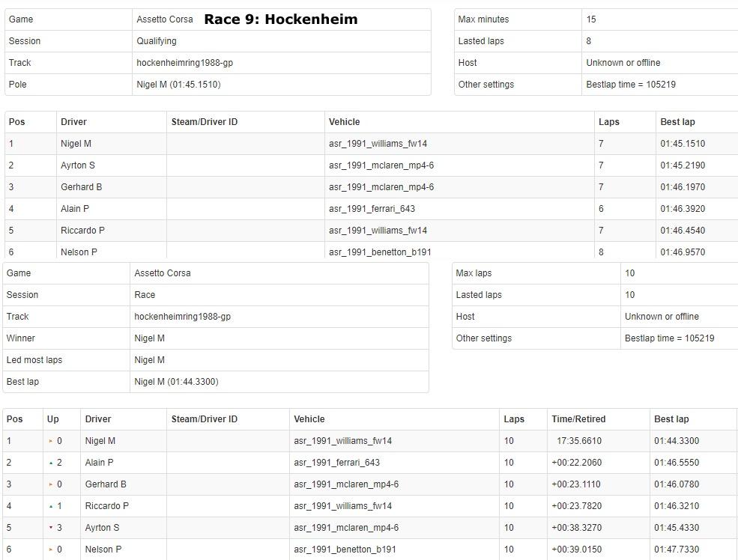Click the red down arrow in Ayrton S's race row
738x560 pixels.
(51, 528)
